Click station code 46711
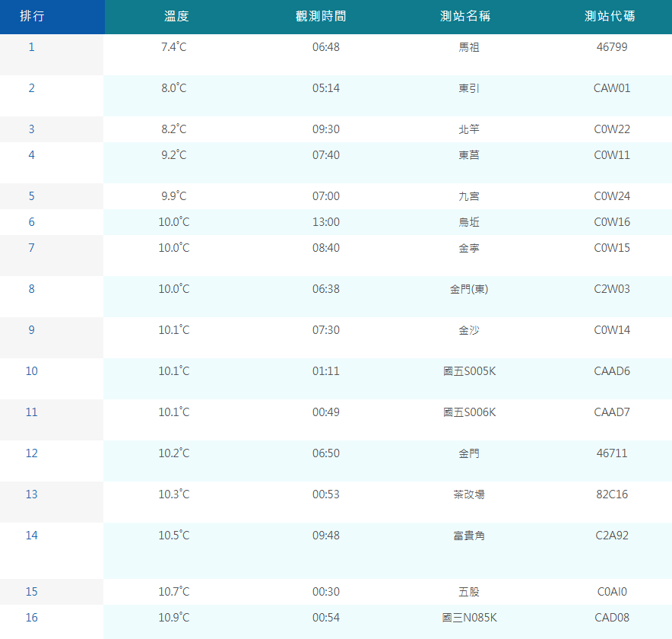The width and height of the screenshot is (672, 639). point(612,453)
